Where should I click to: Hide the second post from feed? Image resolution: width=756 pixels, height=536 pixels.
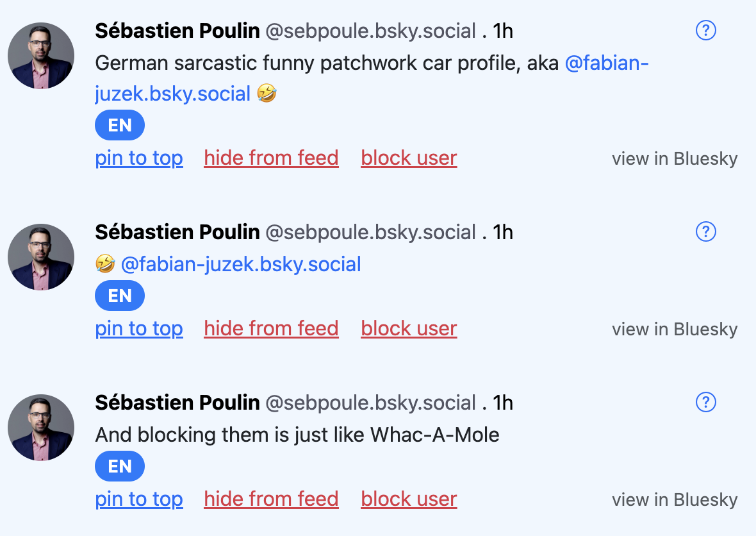[x=271, y=328]
